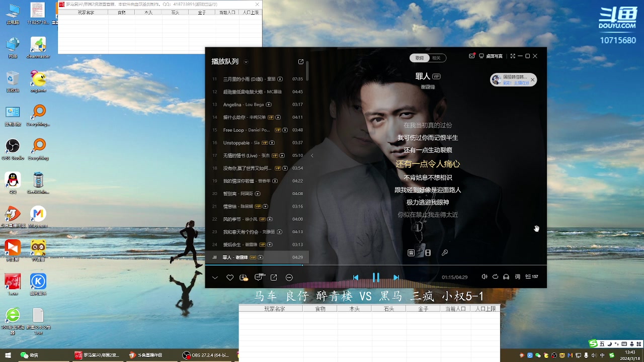Screen dimensions: 644x362
Task: Play Free Loop from queue
Action: click(x=257, y=130)
